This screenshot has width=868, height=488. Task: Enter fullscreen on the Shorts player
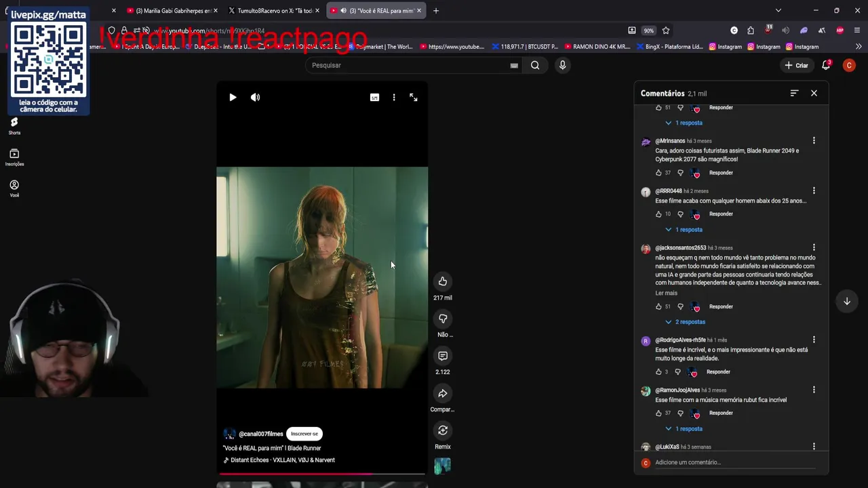pos(414,98)
